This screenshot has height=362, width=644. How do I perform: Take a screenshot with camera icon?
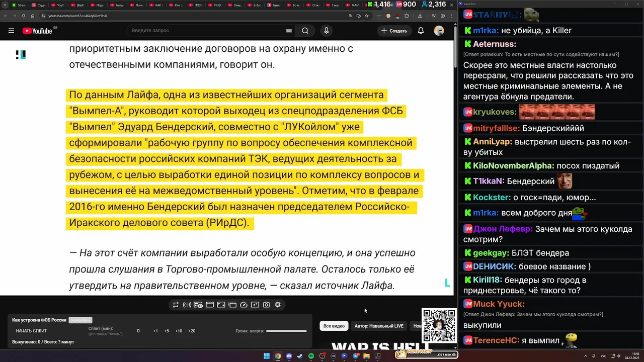(x=266, y=305)
